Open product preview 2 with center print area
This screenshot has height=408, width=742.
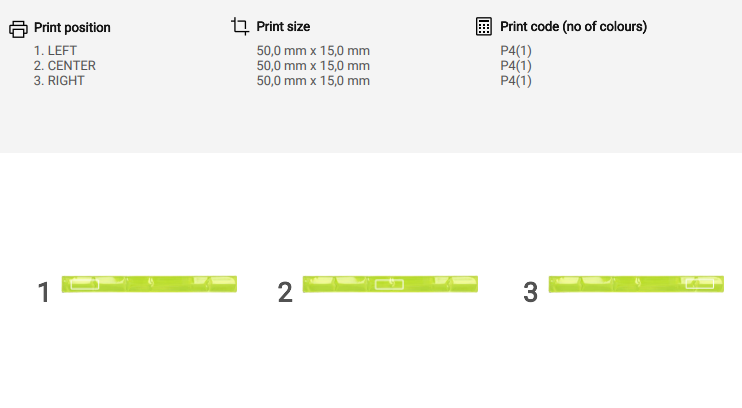pyautogui.click(x=390, y=284)
